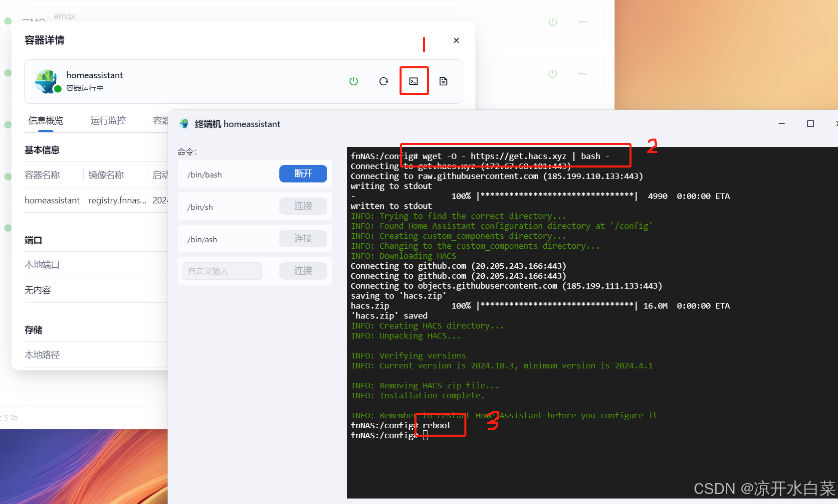Open the container logs document icon

click(x=443, y=81)
